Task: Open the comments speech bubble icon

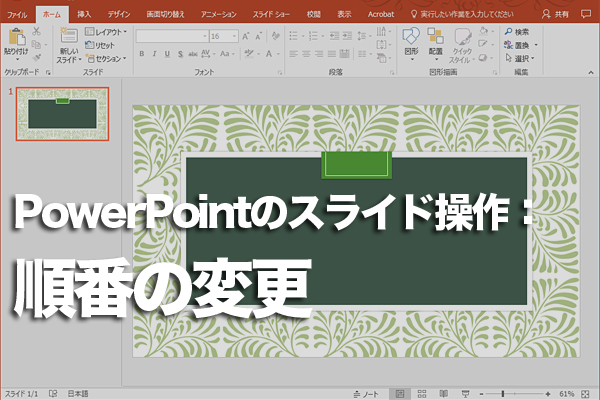Action: (585, 14)
